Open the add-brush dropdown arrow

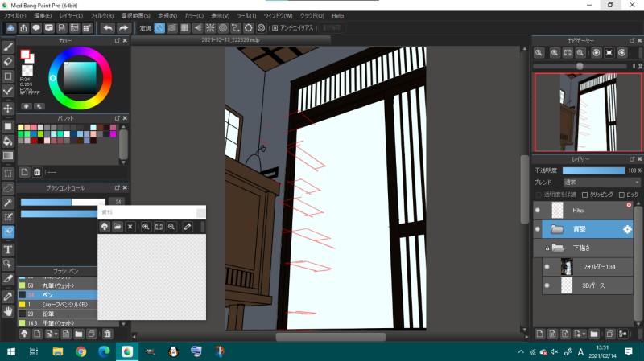click(56, 334)
